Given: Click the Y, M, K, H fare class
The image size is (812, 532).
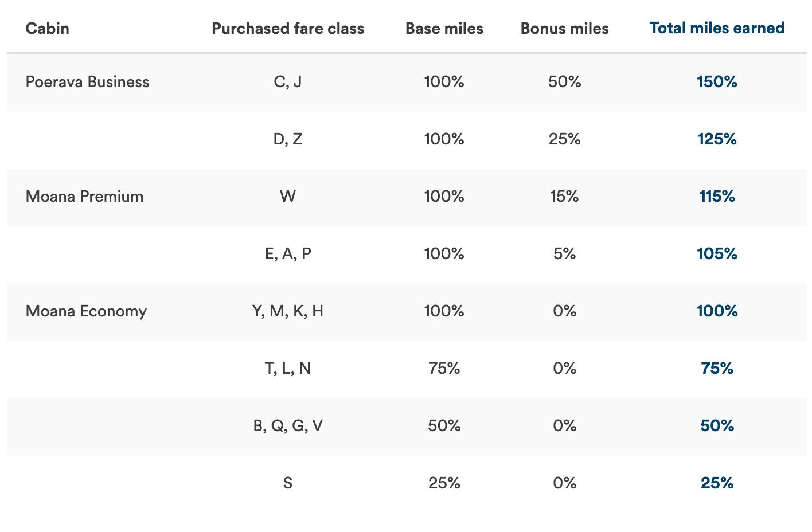Looking at the screenshot, I should pyautogui.click(x=288, y=311).
